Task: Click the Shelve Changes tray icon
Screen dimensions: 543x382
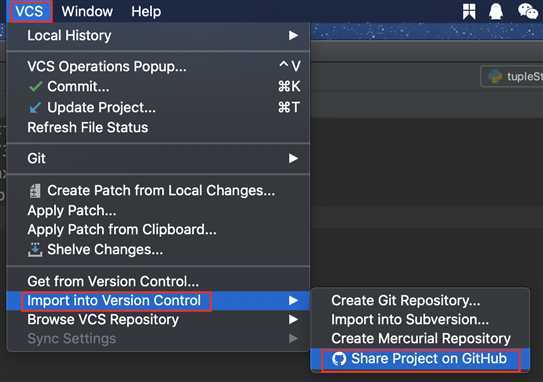Action: click(35, 250)
